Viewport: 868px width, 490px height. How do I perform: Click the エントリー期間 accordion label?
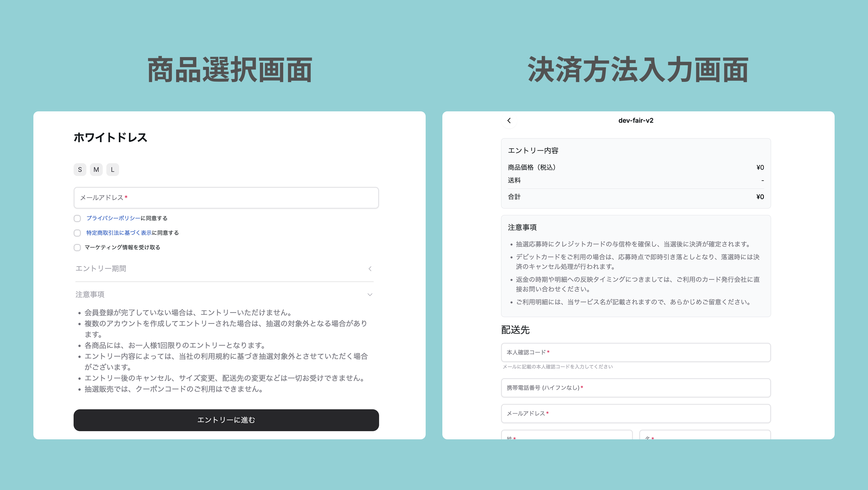101,269
